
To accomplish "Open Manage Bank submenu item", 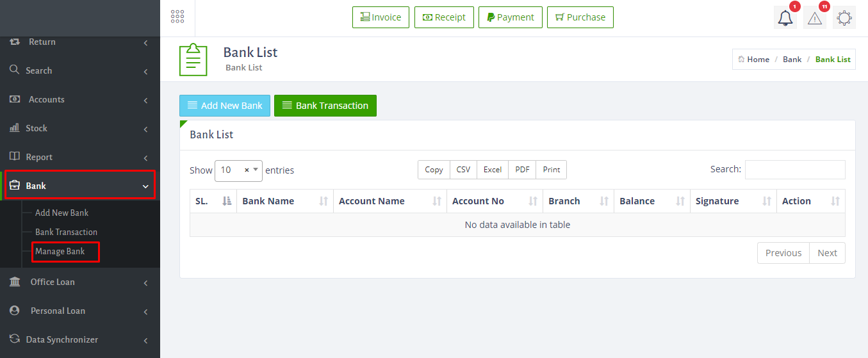I will click(60, 251).
